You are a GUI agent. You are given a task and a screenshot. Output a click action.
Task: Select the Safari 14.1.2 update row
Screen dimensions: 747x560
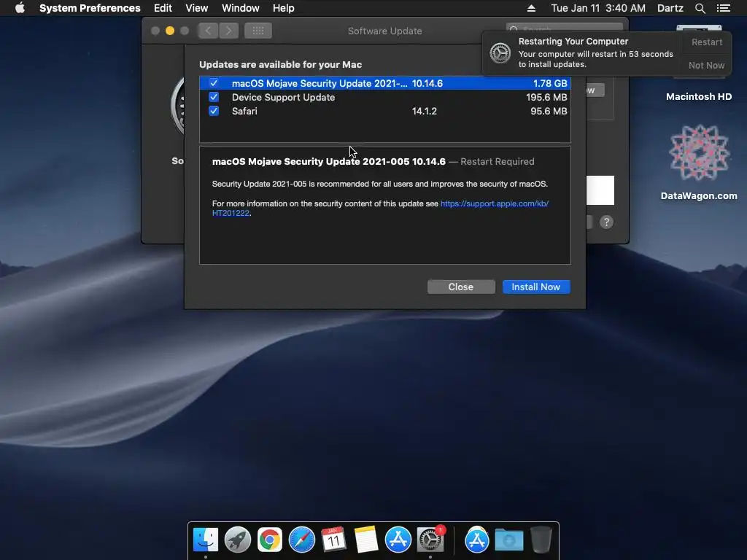click(385, 111)
